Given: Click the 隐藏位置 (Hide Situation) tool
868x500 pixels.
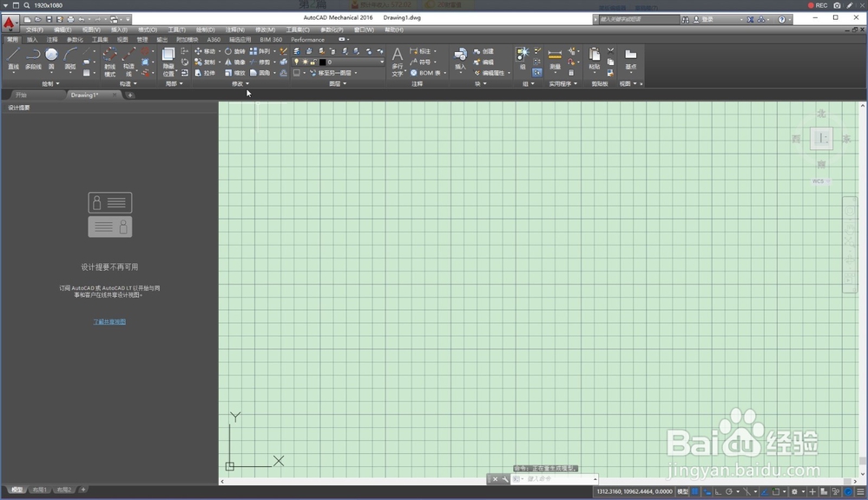Looking at the screenshot, I should pyautogui.click(x=168, y=62).
